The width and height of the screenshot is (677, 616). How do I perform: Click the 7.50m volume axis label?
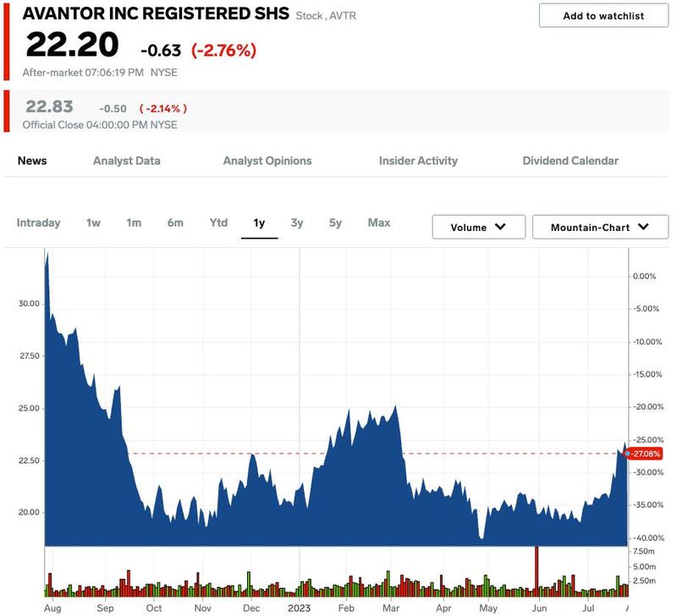(644, 551)
